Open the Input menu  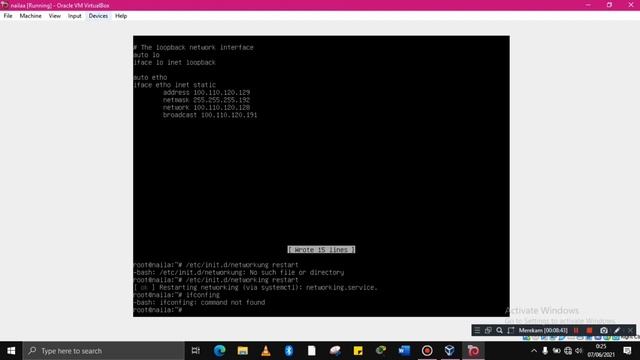75,16
